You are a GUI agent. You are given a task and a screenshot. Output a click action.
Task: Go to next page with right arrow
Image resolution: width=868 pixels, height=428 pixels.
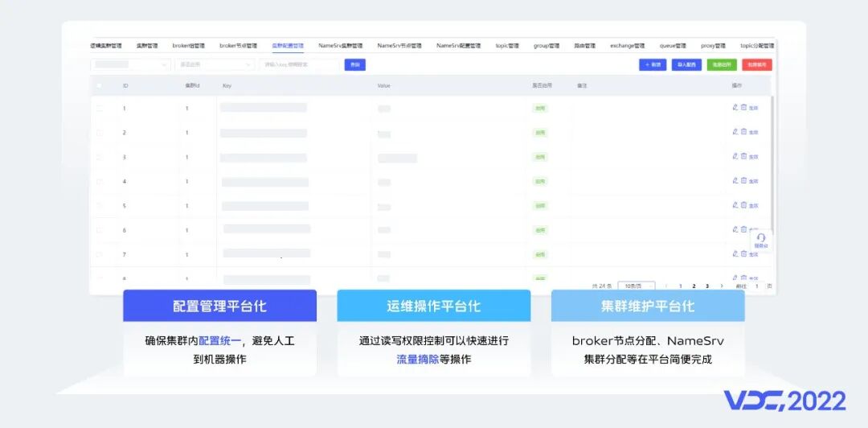click(721, 286)
